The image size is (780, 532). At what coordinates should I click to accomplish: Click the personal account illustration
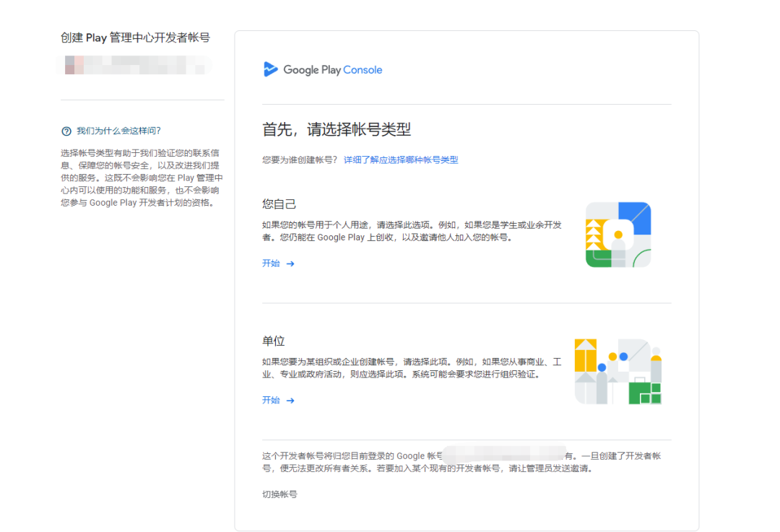coord(618,235)
